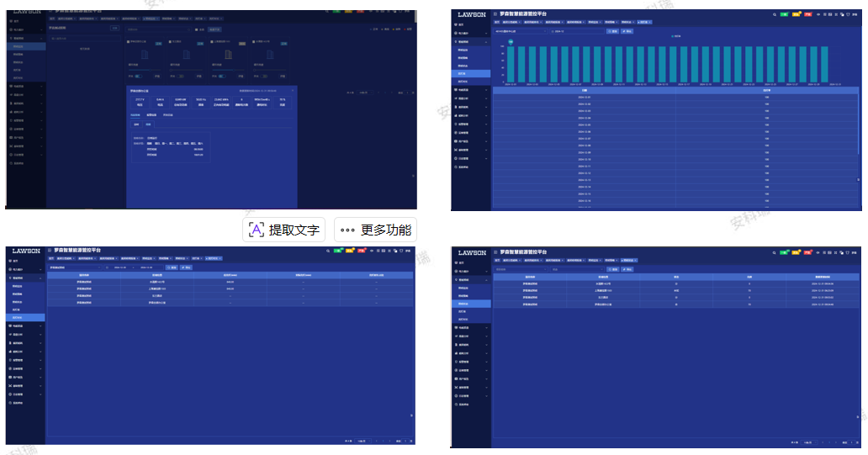
Task: Click yellow alarm badge in timestamp table window
Action: click(x=796, y=252)
